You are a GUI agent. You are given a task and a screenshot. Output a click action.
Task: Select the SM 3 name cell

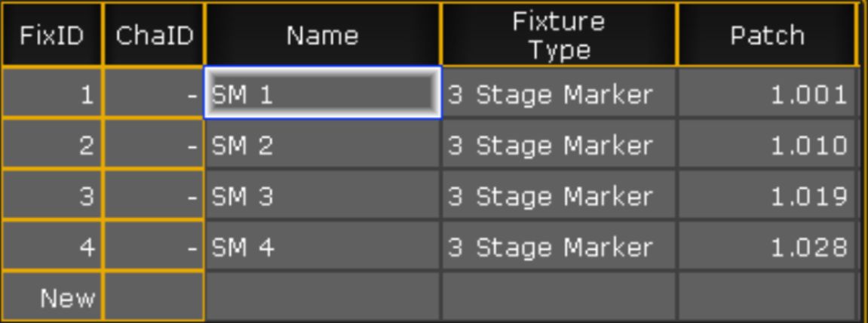322,196
